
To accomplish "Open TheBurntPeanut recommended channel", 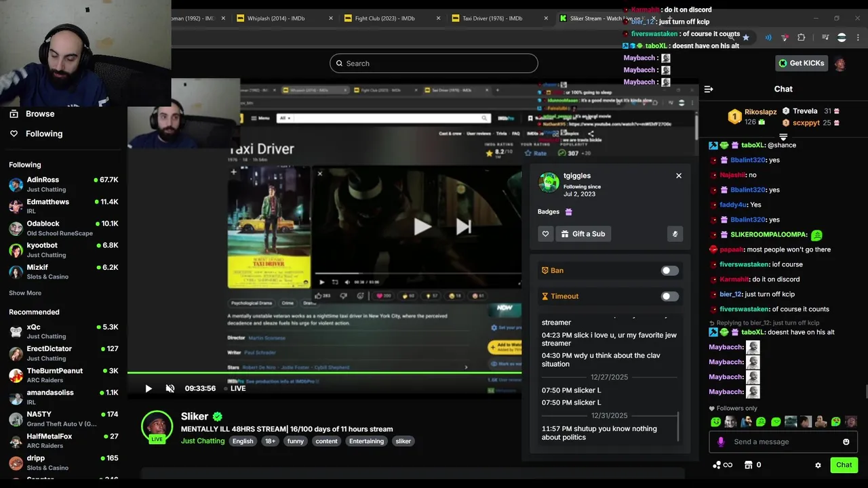I will (x=64, y=375).
